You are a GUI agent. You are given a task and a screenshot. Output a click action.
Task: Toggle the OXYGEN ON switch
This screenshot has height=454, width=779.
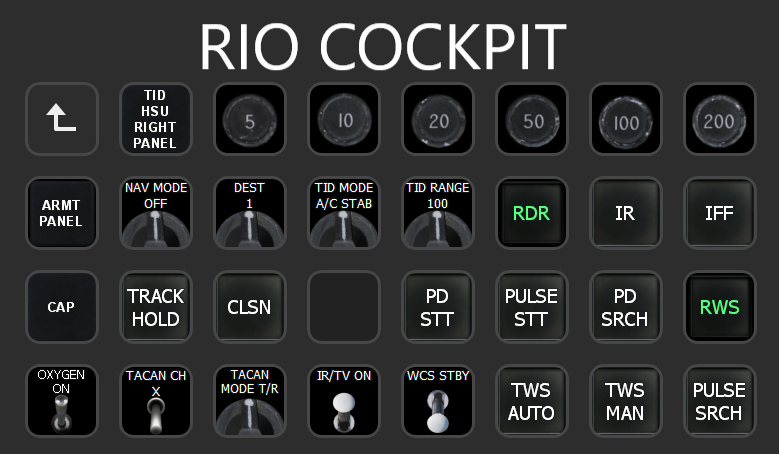click(62, 401)
